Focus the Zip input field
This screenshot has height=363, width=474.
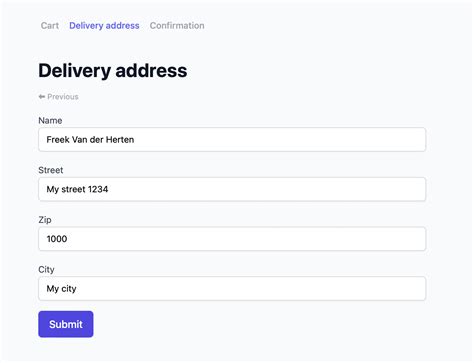click(232, 239)
